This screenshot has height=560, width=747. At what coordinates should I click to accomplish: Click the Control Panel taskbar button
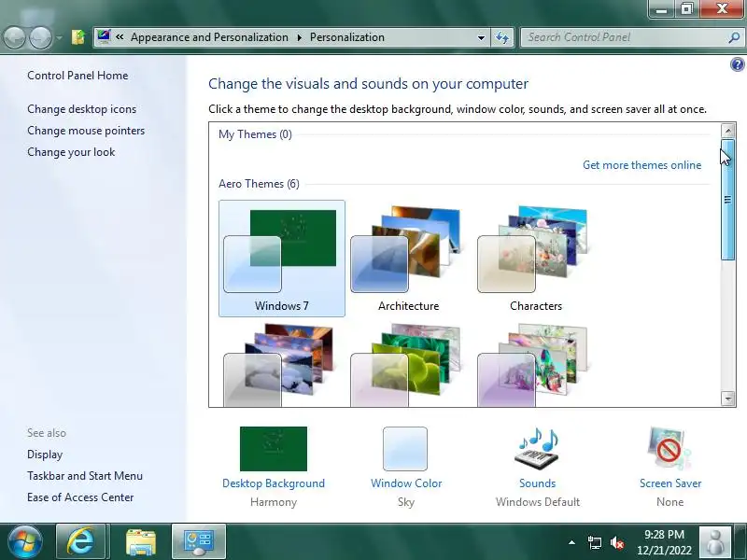click(199, 541)
